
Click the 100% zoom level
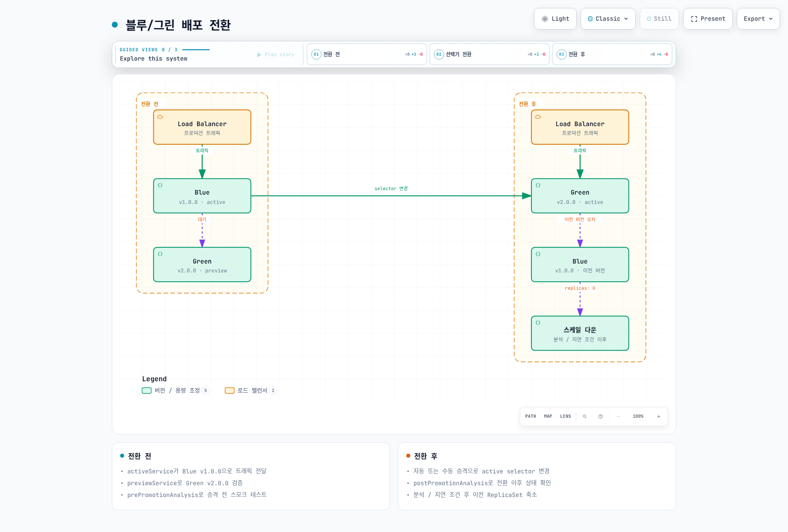point(638,416)
